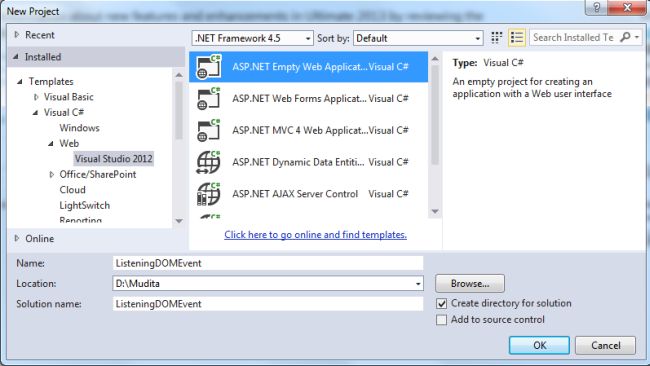Click tree pane scrollbar up arrow
Screen dimensions: 650x366
coord(179,75)
